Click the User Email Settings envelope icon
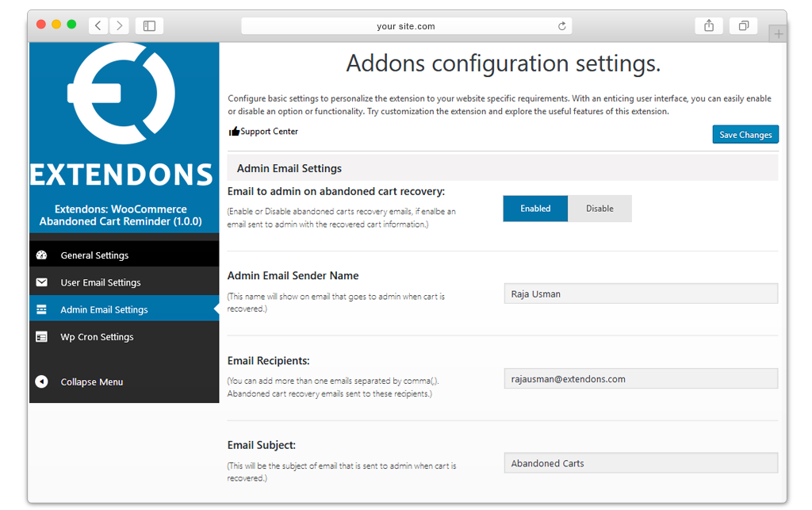Screen dimensions: 812x510 coord(41,282)
